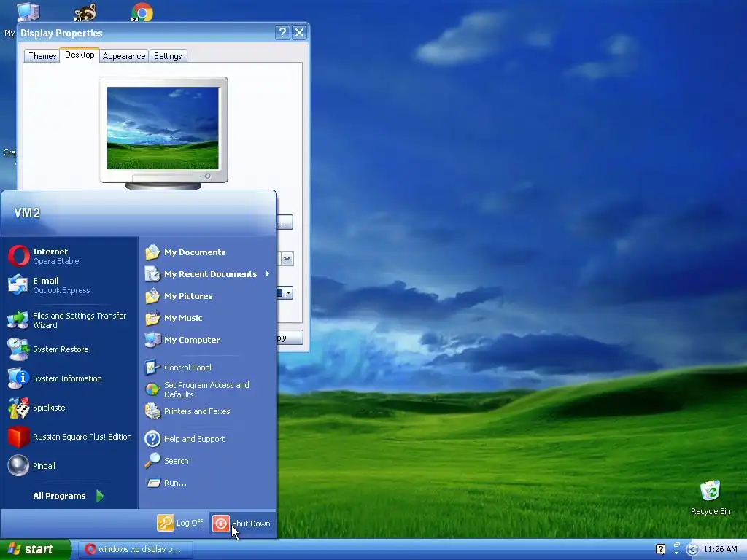Open Search from Start menu
The image size is (747, 560).
coord(208,461)
